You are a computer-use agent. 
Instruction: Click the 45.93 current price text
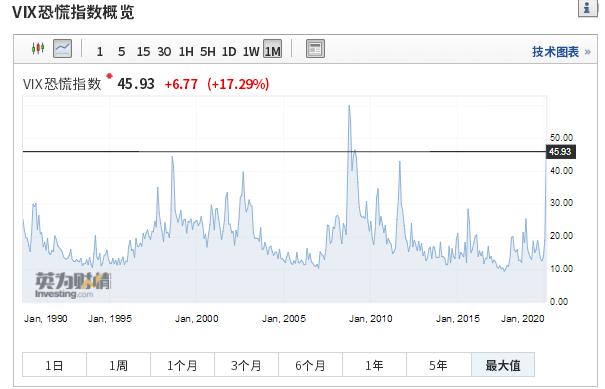click(136, 84)
